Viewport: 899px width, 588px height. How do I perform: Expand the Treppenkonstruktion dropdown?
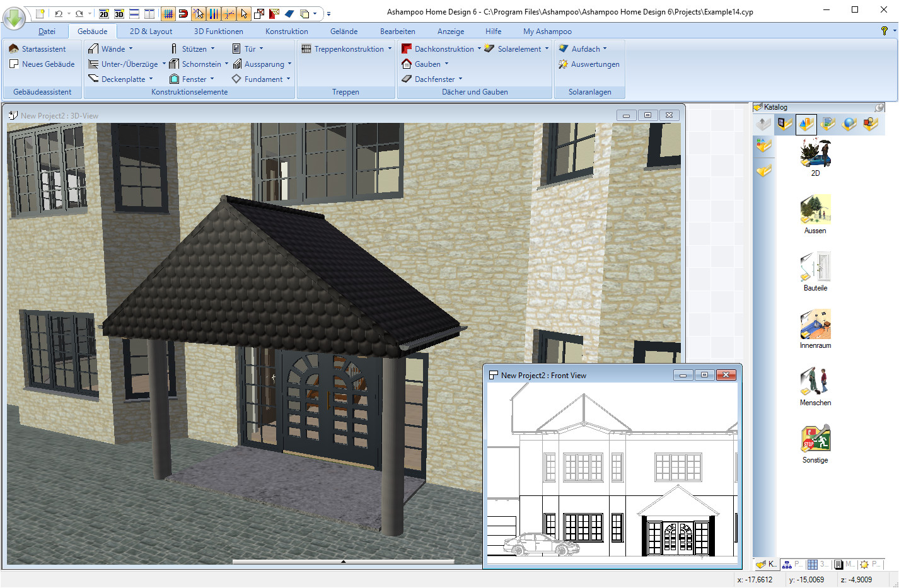click(x=390, y=49)
